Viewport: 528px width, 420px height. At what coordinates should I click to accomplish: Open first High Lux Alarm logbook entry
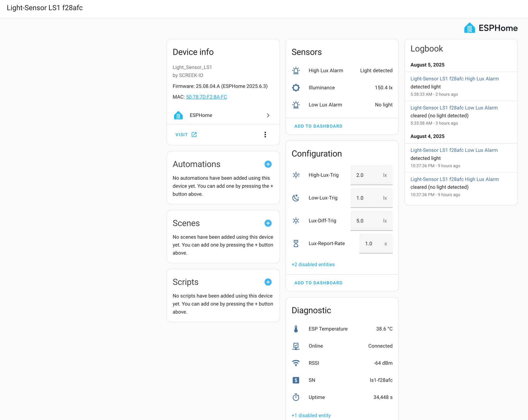tap(454, 79)
